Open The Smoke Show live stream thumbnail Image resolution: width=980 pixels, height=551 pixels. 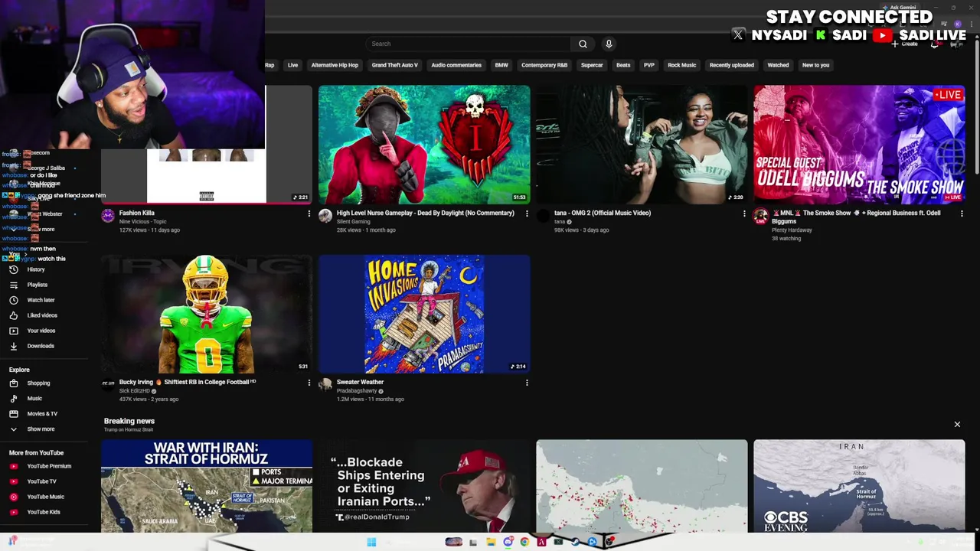click(x=859, y=145)
